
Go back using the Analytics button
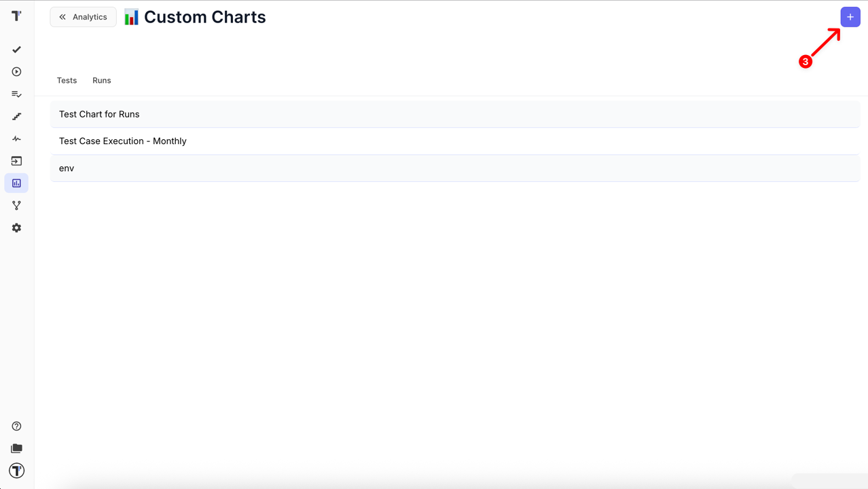[83, 17]
